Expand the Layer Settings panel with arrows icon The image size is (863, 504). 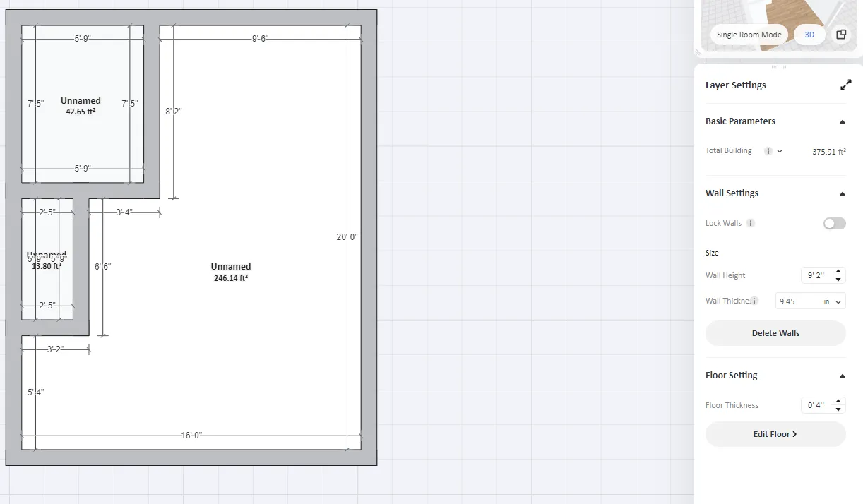pyautogui.click(x=845, y=85)
